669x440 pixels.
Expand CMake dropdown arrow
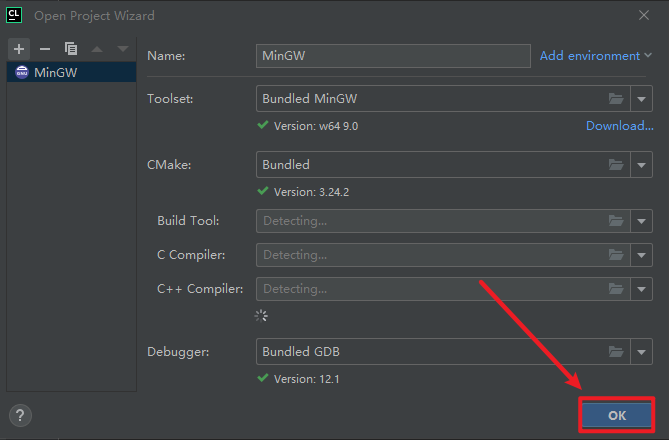point(641,165)
